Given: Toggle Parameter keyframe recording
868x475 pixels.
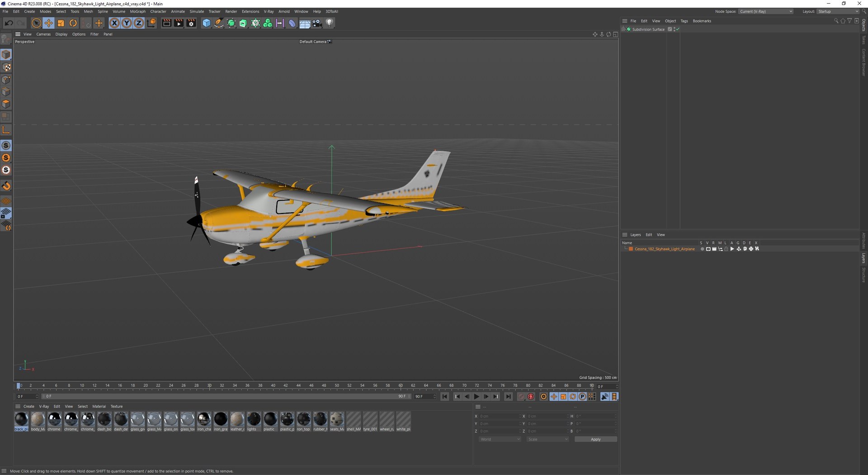Looking at the screenshot, I should click(x=582, y=397).
